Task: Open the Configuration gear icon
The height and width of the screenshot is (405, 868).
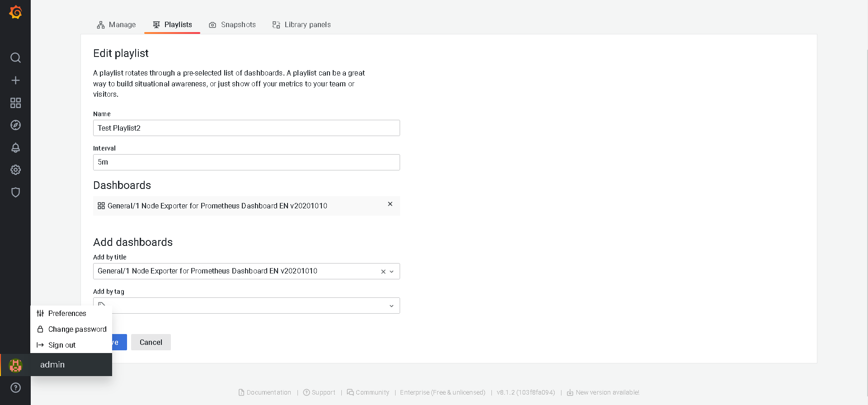Action: coord(15,170)
